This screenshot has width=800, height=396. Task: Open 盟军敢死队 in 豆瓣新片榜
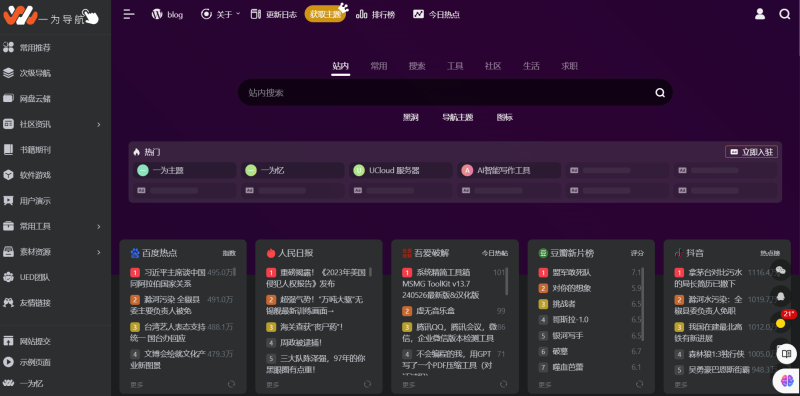point(572,273)
